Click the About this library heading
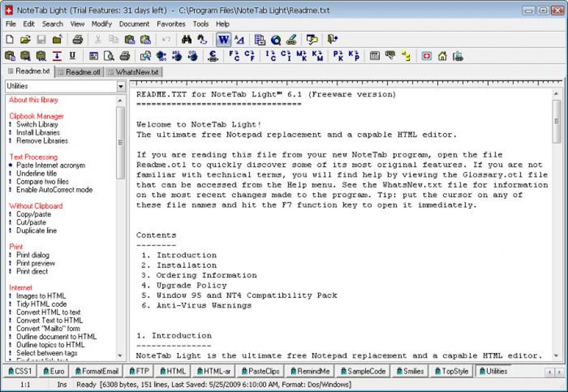The width and height of the screenshot is (568, 392). pos(33,100)
